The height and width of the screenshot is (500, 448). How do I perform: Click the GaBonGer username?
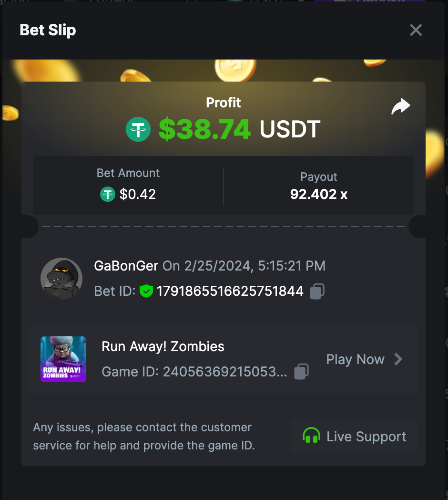(x=126, y=266)
